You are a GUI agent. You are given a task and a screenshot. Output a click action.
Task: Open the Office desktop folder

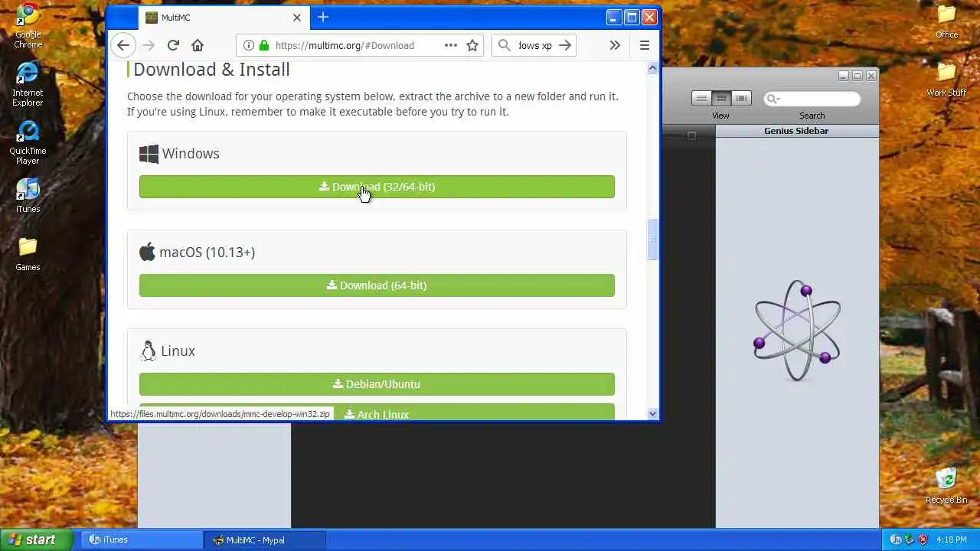pyautogui.click(x=946, y=21)
